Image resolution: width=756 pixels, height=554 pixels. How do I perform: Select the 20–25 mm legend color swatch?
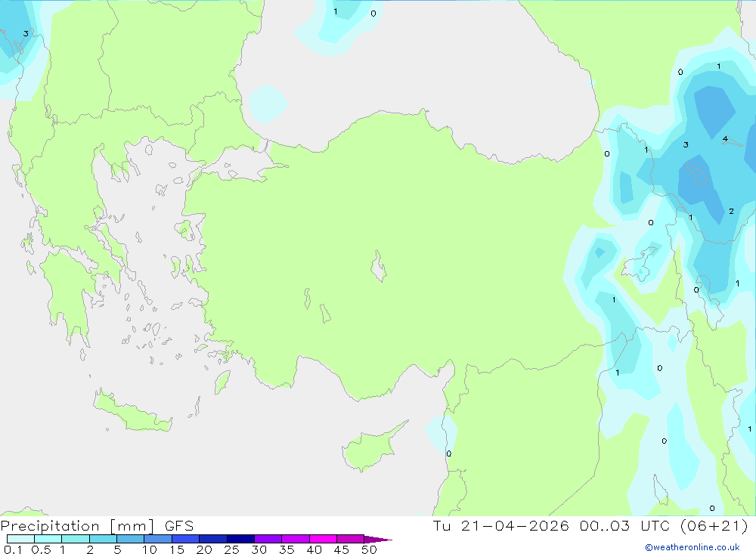(213, 539)
